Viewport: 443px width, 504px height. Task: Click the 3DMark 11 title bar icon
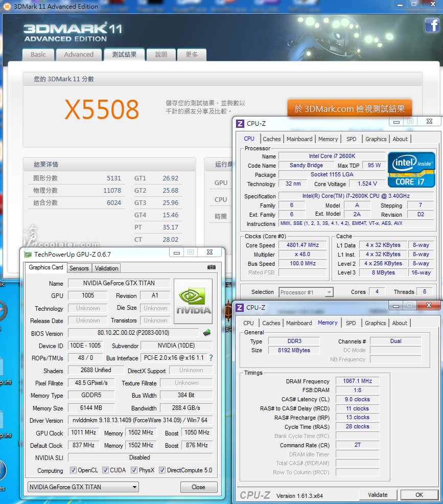pos(7,6)
